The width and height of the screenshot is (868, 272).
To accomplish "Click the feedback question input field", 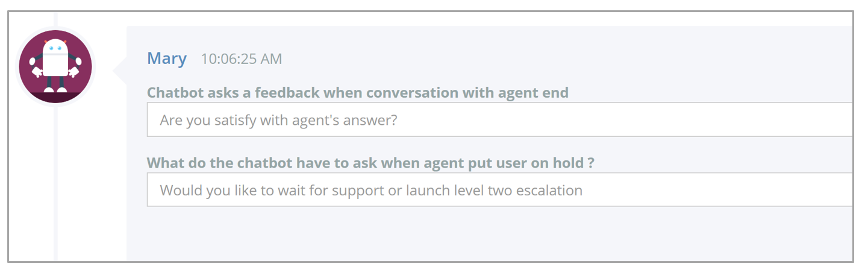I will [500, 119].
